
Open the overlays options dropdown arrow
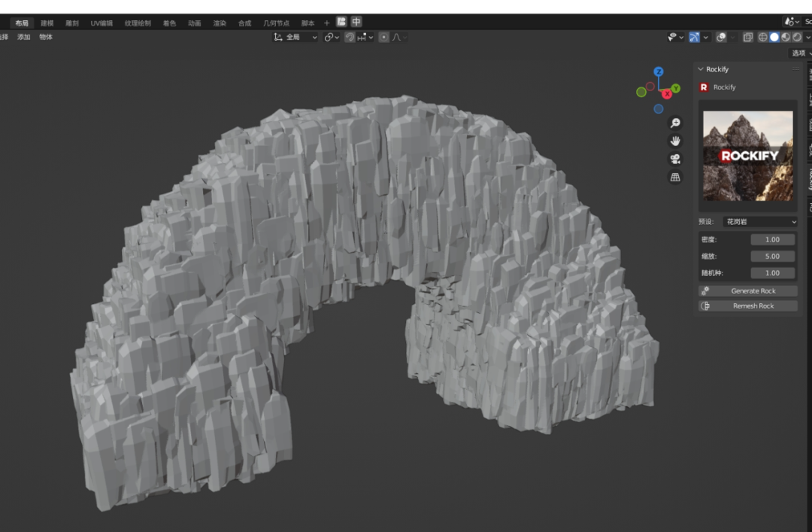point(732,37)
